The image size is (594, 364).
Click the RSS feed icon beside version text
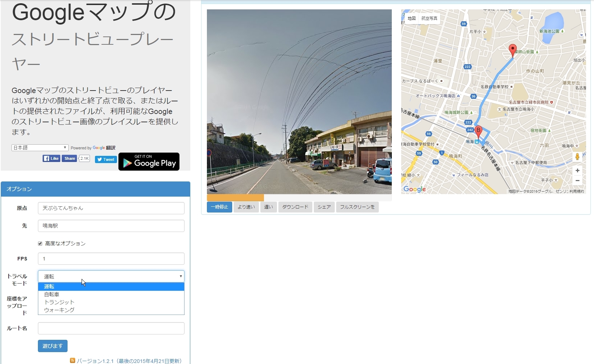(x=73, y=360)
